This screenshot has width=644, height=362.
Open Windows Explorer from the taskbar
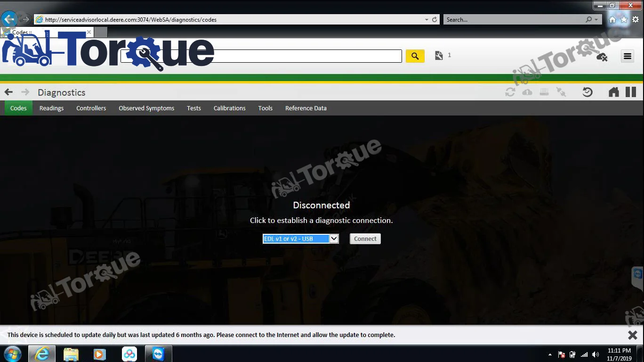click(71, 354)
